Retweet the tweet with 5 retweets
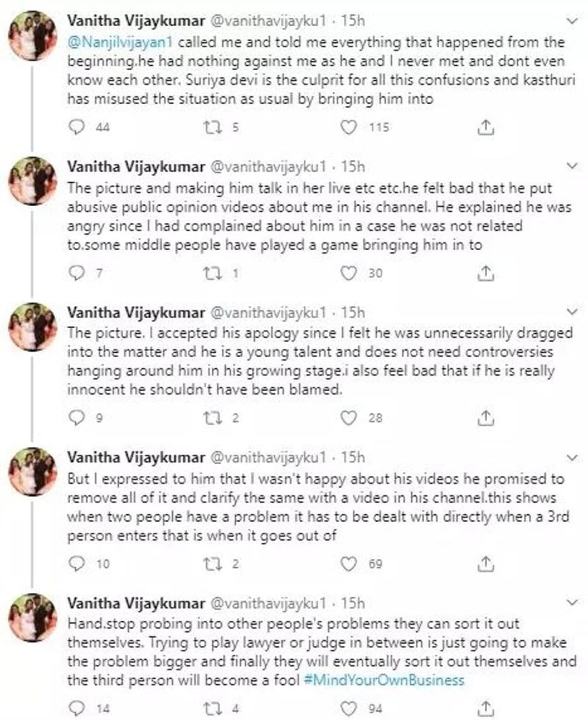Image resolution: width=588 pixels, height=720 pixels. pos(213,127)
